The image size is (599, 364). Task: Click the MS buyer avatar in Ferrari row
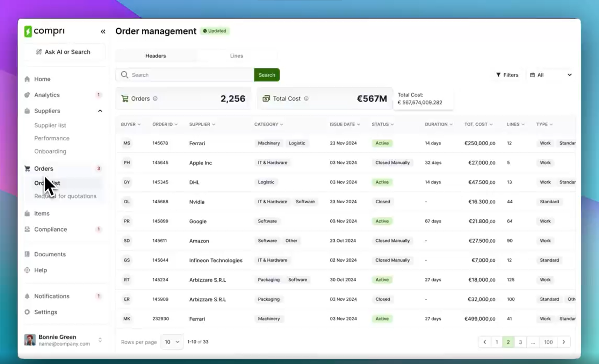pos(127,143)
